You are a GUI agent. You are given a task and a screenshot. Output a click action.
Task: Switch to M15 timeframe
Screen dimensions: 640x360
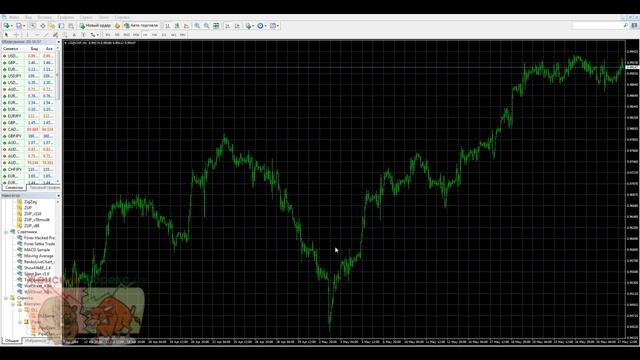coord(127,35)
